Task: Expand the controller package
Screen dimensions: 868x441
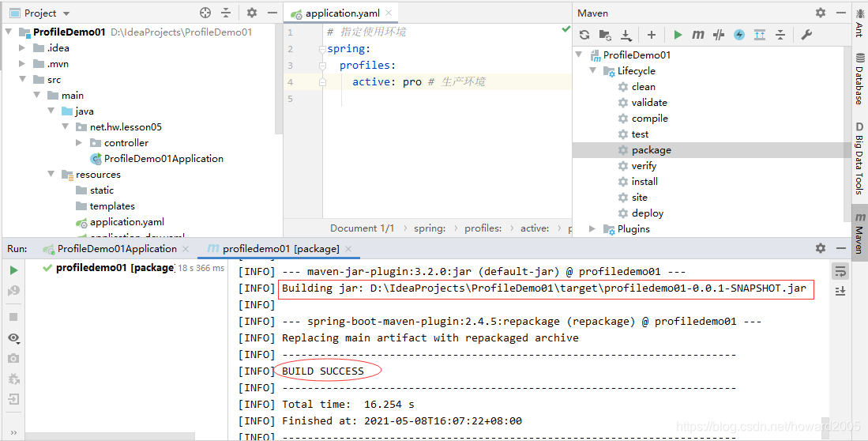Action: [79, 142]
